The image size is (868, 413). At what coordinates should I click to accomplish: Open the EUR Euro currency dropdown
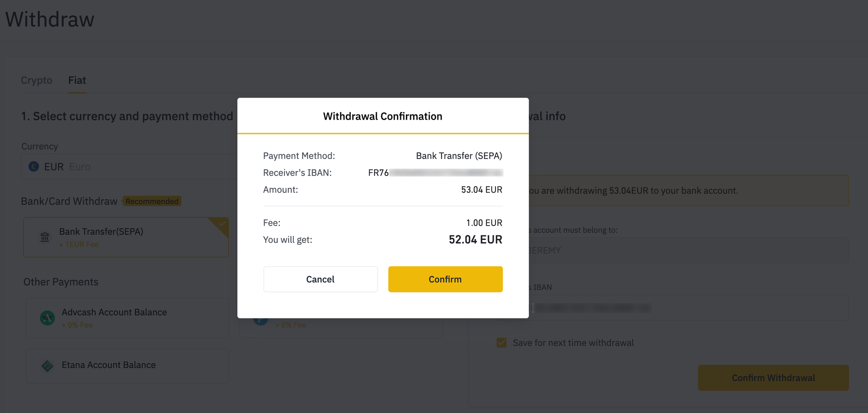(x=129, y=167)
